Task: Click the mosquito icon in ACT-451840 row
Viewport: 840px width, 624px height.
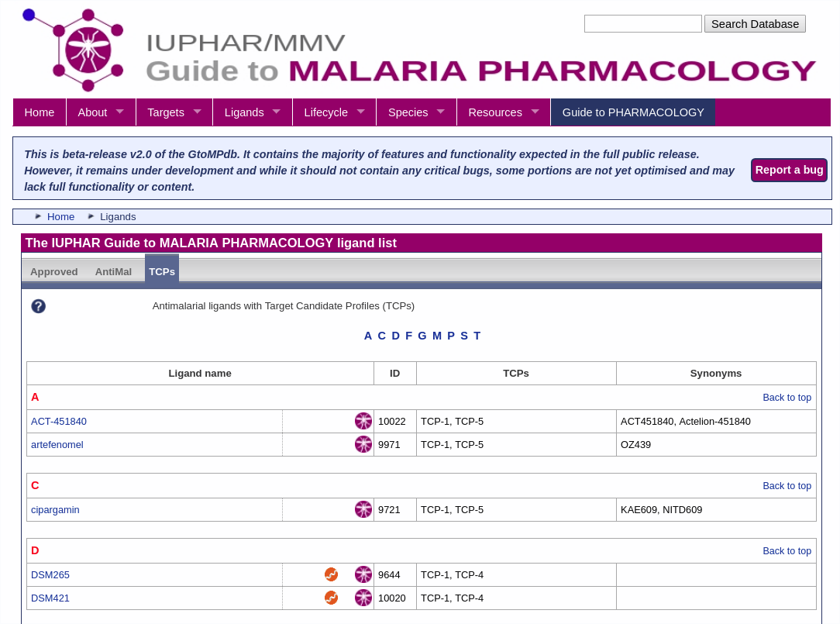Action: (x=363, y=422)
